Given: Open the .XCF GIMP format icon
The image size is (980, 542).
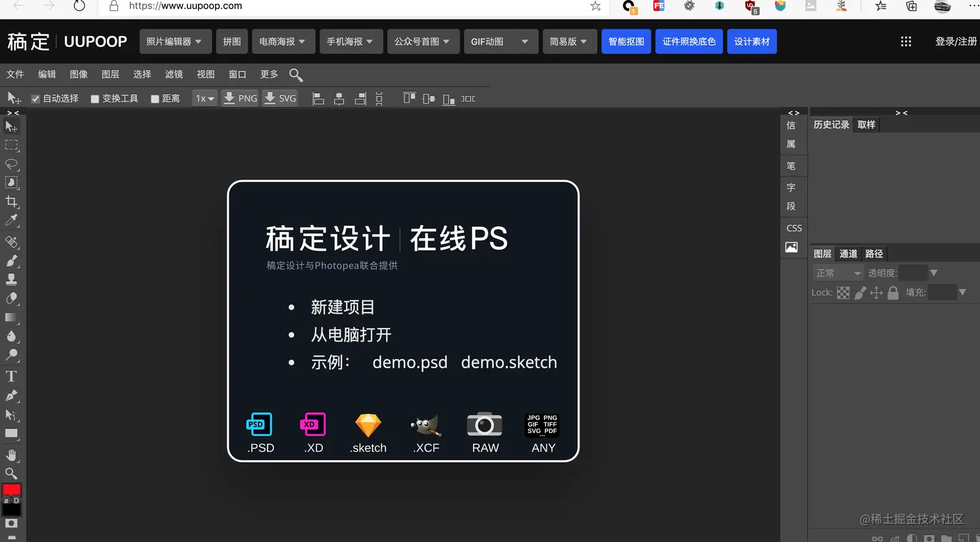Looking at the screenshot, I should tap(426, 425).
